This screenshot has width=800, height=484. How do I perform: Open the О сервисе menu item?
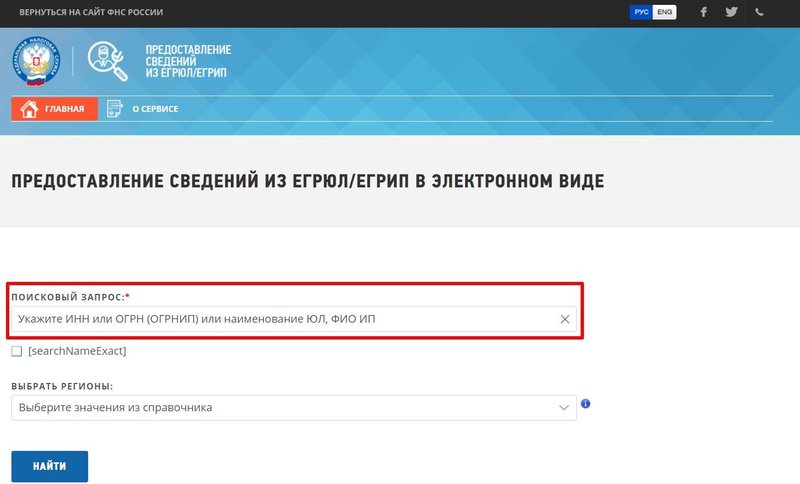coord(155,108)
